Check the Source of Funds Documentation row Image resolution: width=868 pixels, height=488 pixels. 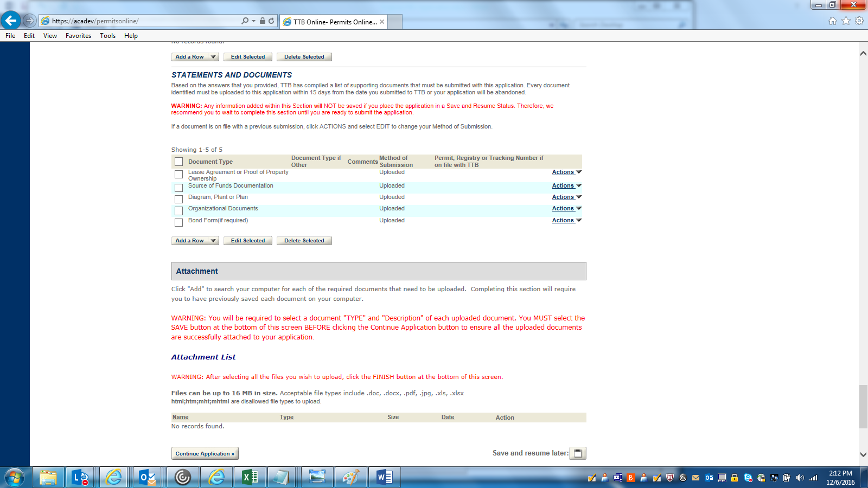pos(178,188)
